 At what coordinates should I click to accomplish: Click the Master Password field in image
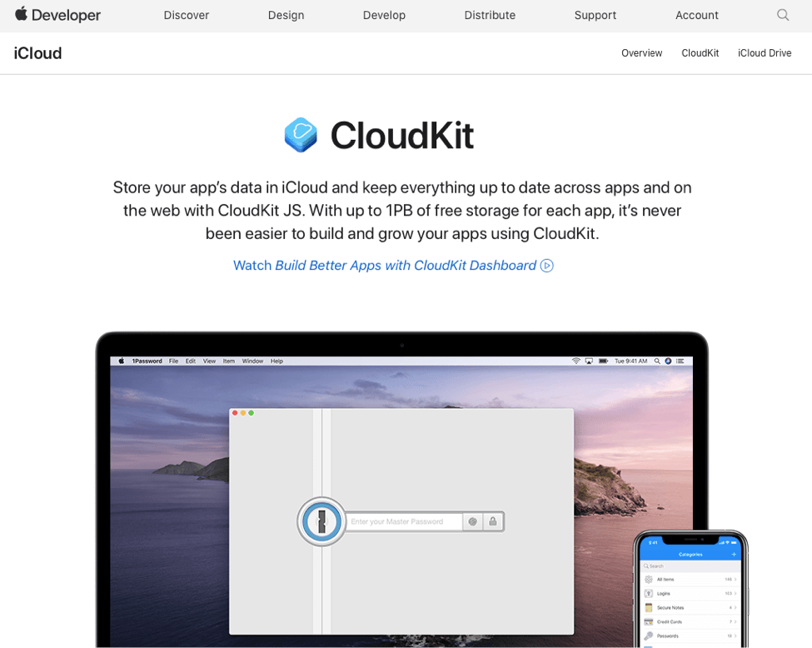[x=404, y=521]
